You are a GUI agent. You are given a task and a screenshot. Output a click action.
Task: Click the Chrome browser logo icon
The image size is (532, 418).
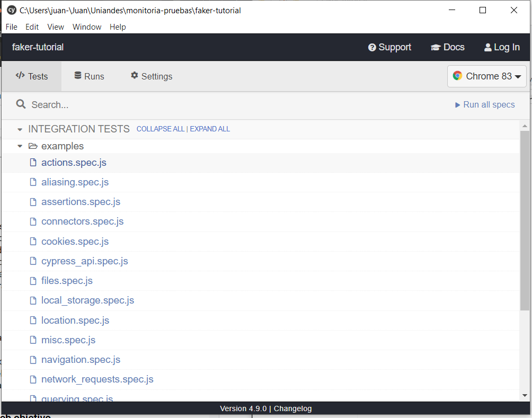tap(457, 76)
